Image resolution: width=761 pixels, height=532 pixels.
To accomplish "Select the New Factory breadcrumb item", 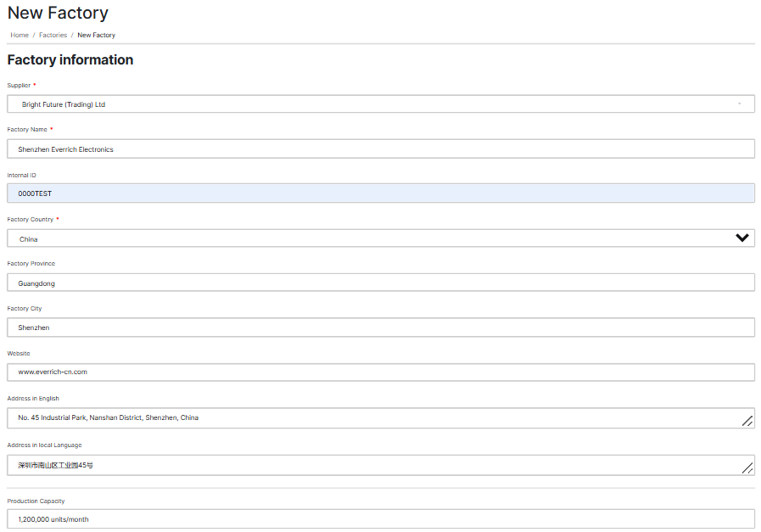I will tap(96, 36).
